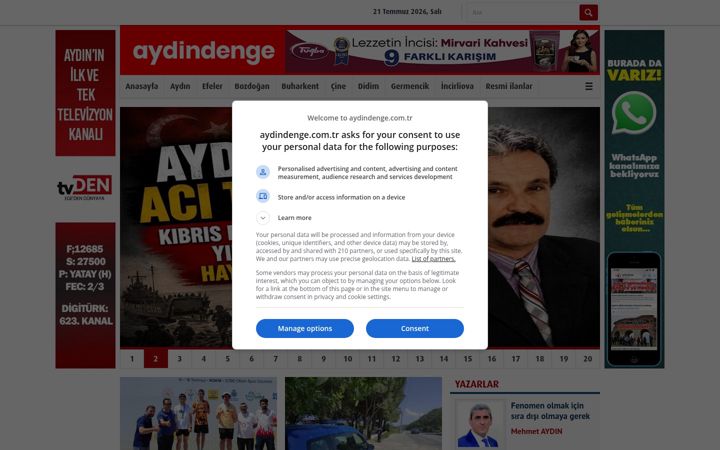
Task: Select slide number 7
Action: pos(276,359)
